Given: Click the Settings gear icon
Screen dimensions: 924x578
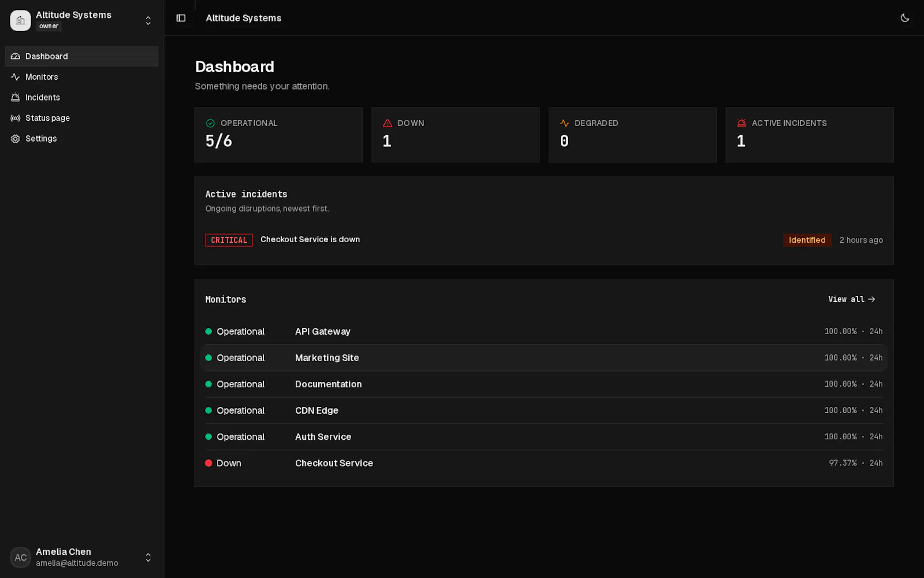Looking at the screenshot, I should tap(16, 139).
